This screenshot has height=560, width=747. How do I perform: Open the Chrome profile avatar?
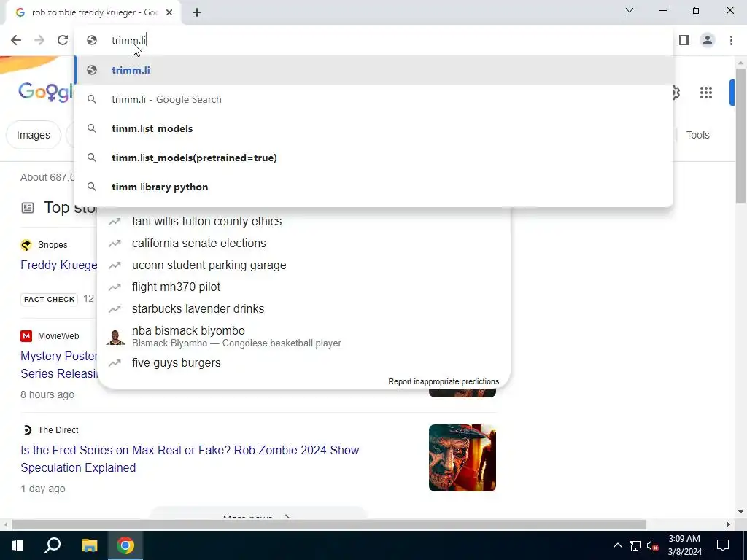[x=708, y=40]
